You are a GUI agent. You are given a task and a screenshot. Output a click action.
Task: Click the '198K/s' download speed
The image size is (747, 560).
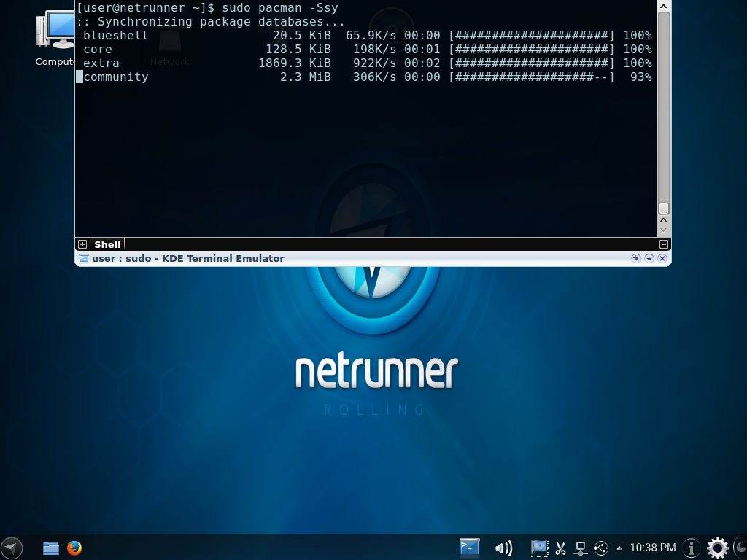(x=374, y=49)
